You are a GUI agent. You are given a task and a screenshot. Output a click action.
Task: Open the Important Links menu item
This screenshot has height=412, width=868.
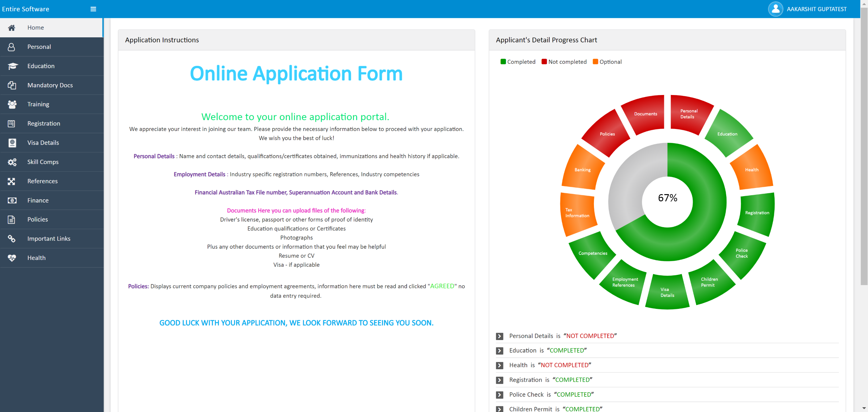(49, 239)
